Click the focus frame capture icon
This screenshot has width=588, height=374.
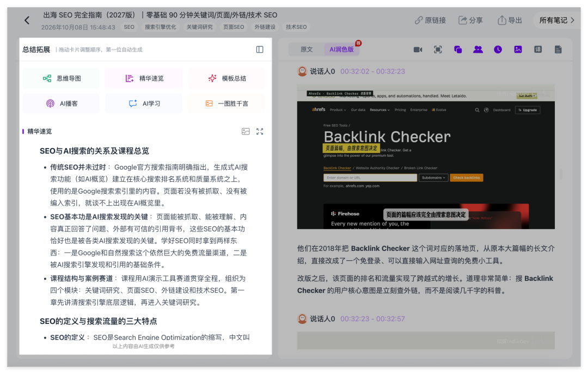(438, 50)
